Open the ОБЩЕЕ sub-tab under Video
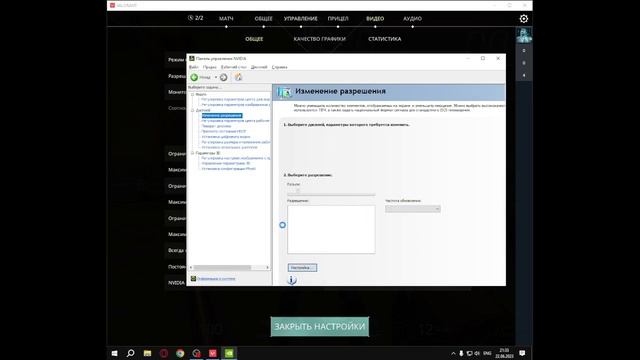The width and height of the screenshot is (640, 360). [254, 39]
